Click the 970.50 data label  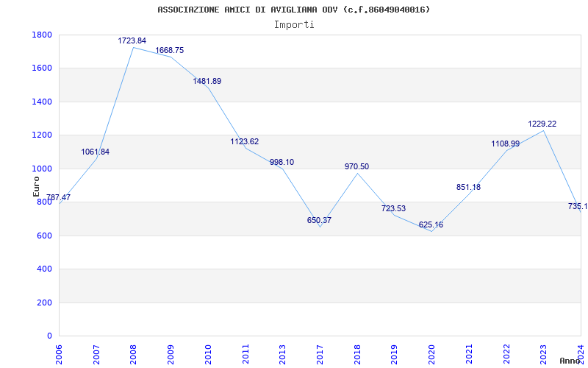(356, 167)
